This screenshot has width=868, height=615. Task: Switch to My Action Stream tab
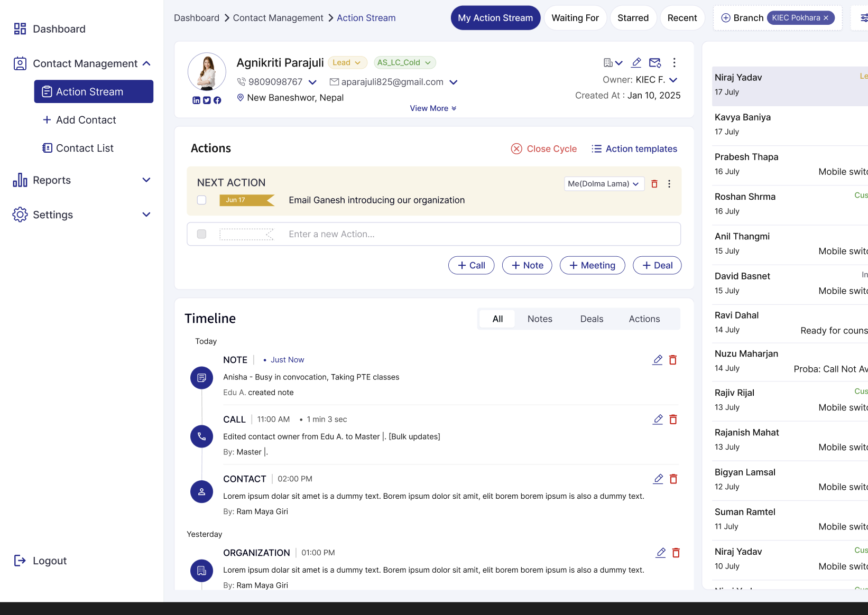(x=495, y=18)
